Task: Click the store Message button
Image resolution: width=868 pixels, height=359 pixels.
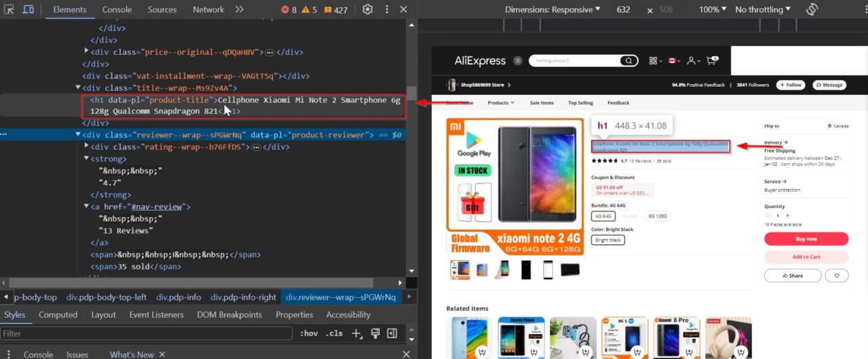Action: [829, 85]
